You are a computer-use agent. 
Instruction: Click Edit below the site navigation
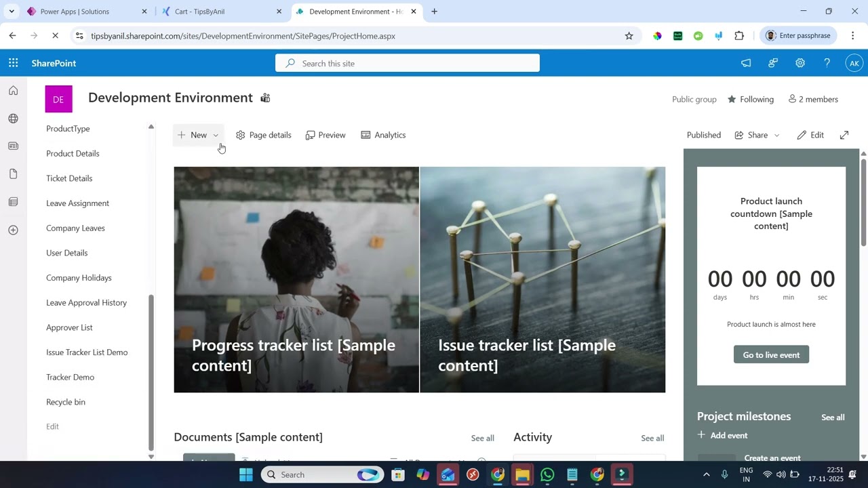[x=52, y=426]
